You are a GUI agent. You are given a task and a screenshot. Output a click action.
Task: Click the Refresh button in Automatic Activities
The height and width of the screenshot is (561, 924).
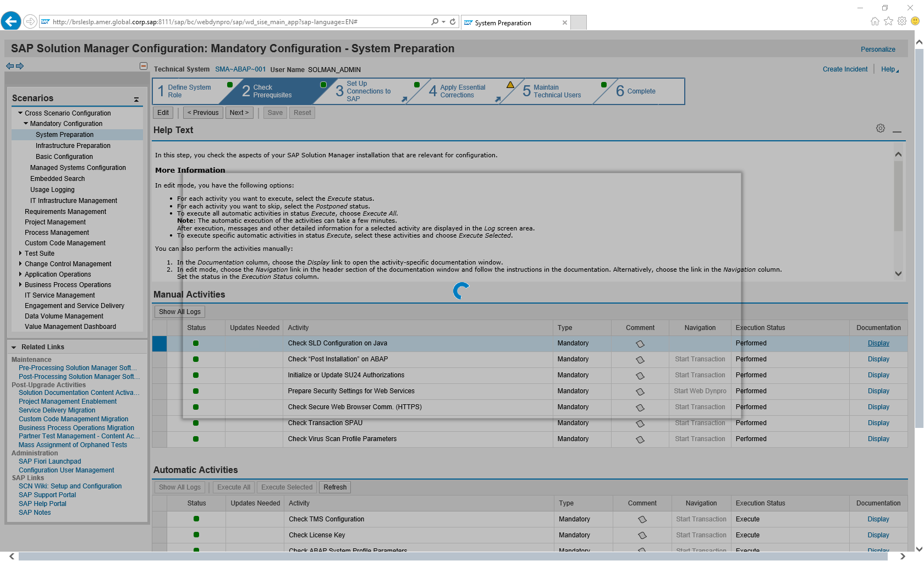coord(335,487)
